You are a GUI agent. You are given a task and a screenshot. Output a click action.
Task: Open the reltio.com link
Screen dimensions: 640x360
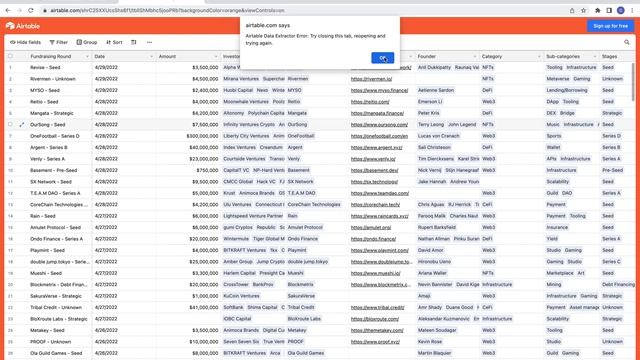tap(370, 102)
